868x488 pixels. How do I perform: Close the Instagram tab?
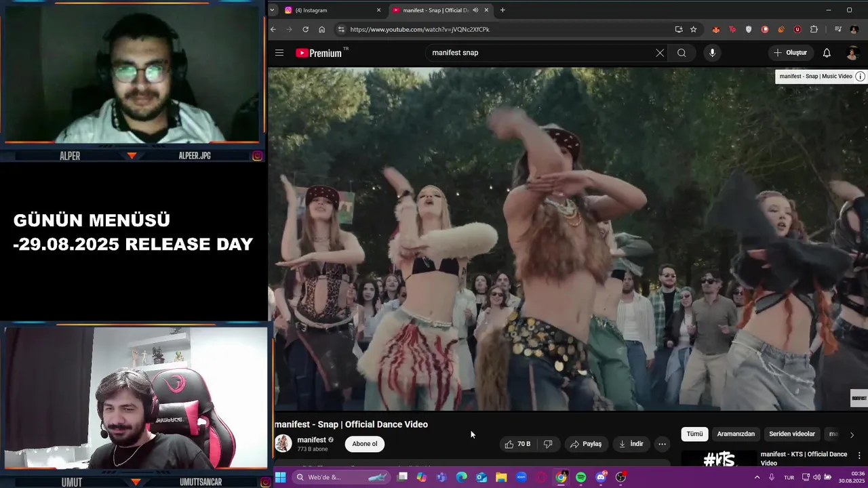(x=378, y=10)
